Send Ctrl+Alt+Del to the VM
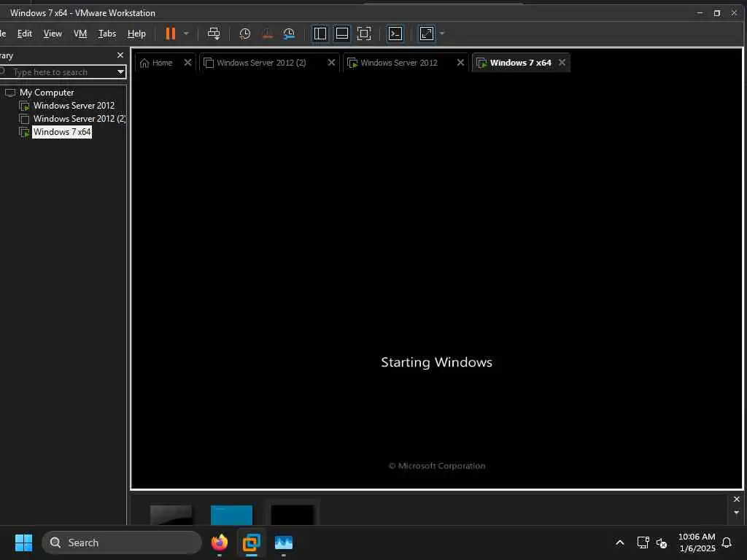Viewport: 747px width, 560px height. pos(214,34)
